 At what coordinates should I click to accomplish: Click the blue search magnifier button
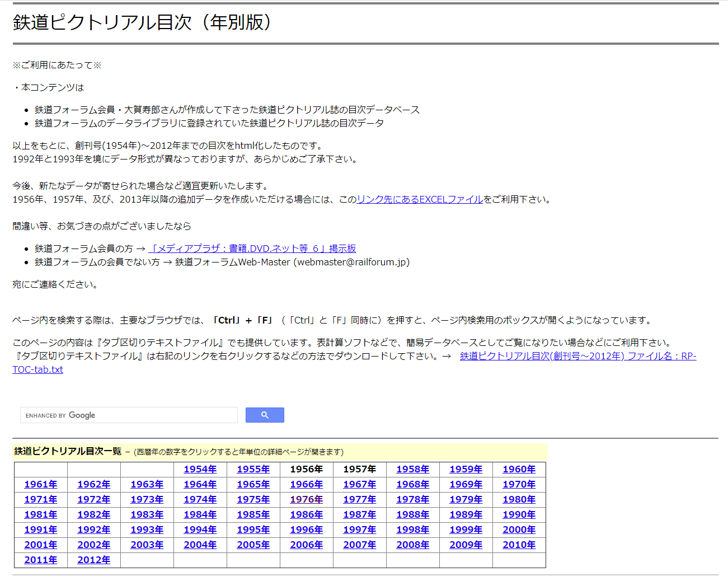click(x=265, y=415)
